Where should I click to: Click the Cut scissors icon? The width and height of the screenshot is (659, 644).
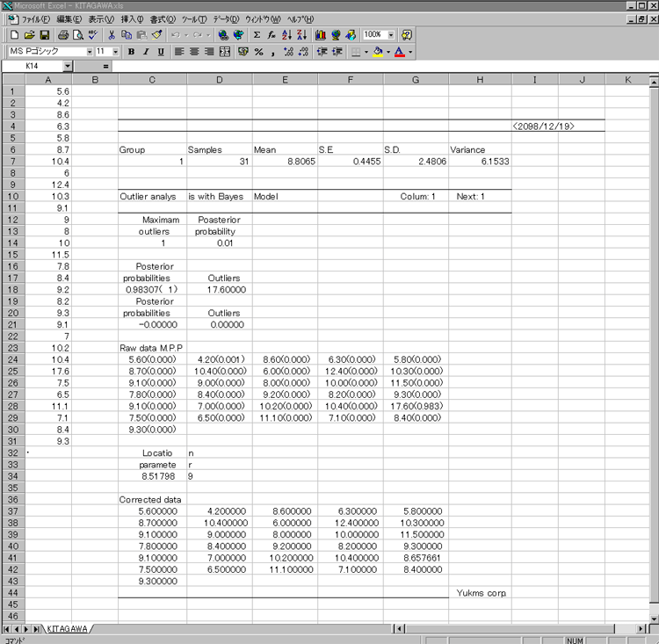112,35
